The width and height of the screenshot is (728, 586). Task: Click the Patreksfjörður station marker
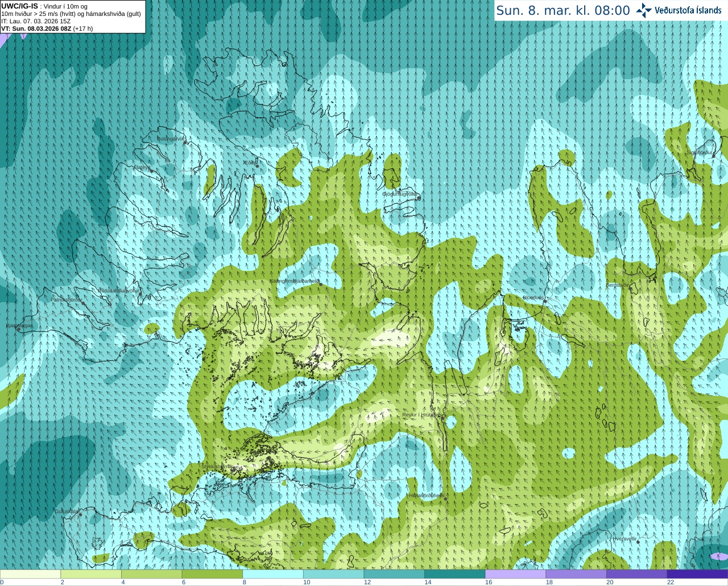pyautogui.click(x=84, y=304)
